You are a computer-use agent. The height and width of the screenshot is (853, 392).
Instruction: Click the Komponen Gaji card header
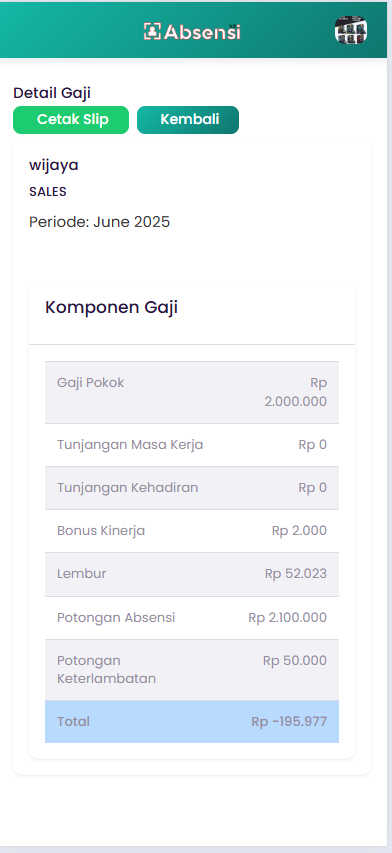point(192,313)
